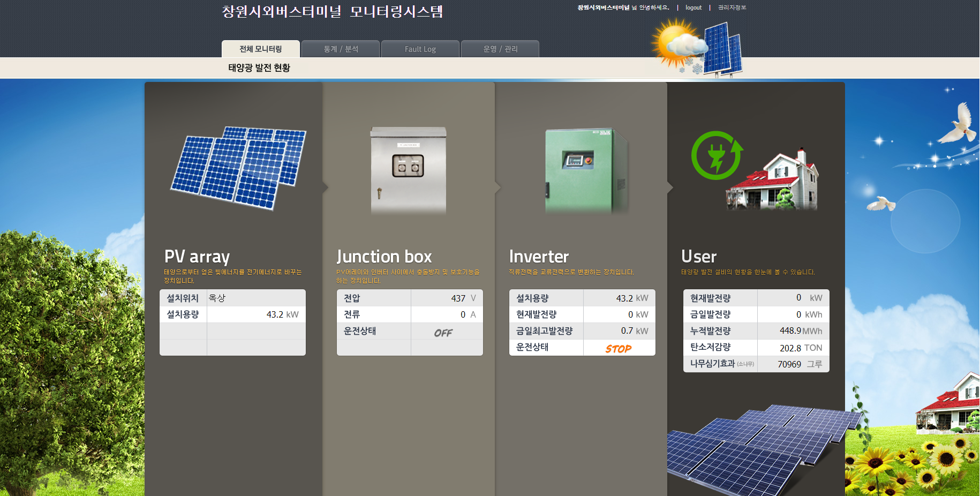The image size is (980, 496).
Task: Click Inverter 운전상태 label
Action: coord(532,347)
